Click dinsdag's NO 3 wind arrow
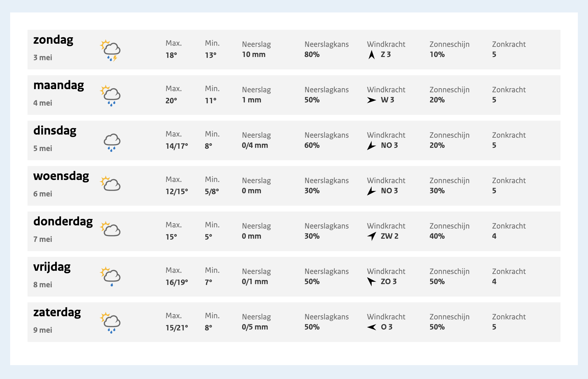Screen dimensions: 588x379 [372, 146]
